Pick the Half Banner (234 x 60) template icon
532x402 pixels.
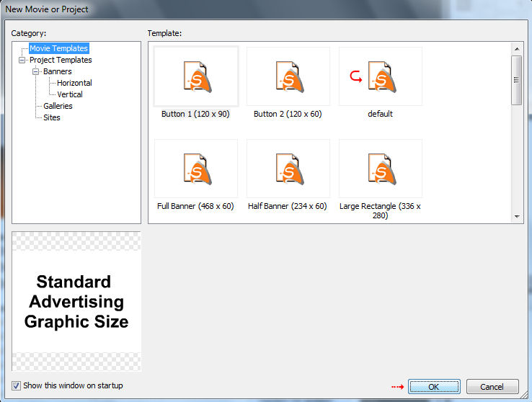(288, 169)
